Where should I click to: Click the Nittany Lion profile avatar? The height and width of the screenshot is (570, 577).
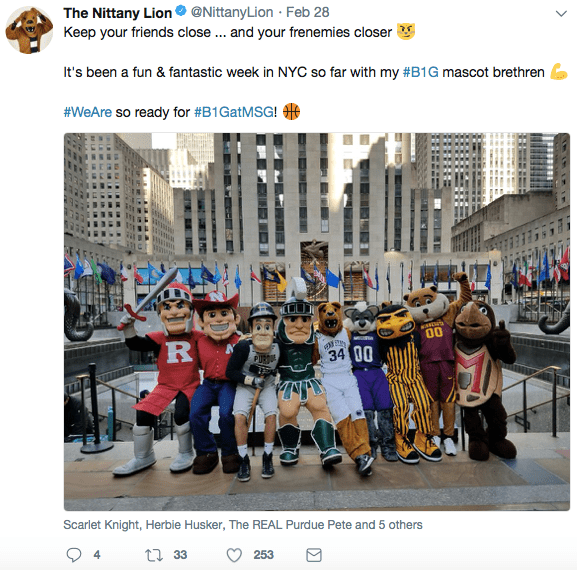tap(29, 31)
